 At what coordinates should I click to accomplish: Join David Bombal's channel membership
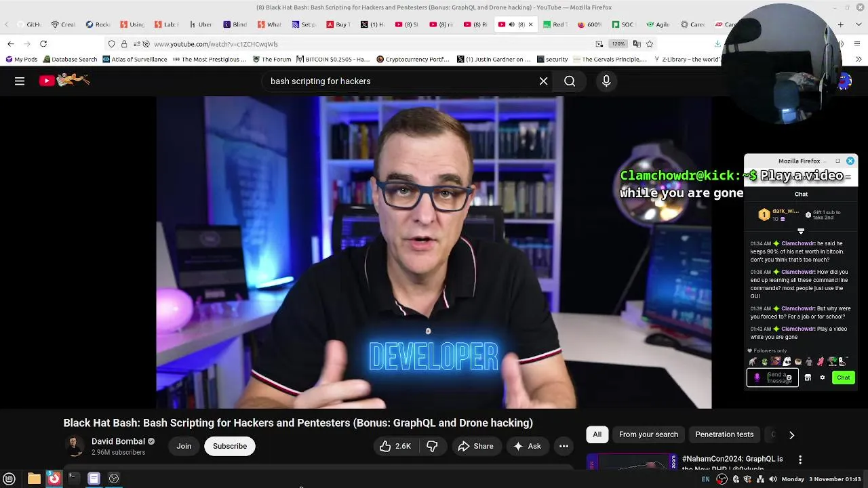point(184,446)
